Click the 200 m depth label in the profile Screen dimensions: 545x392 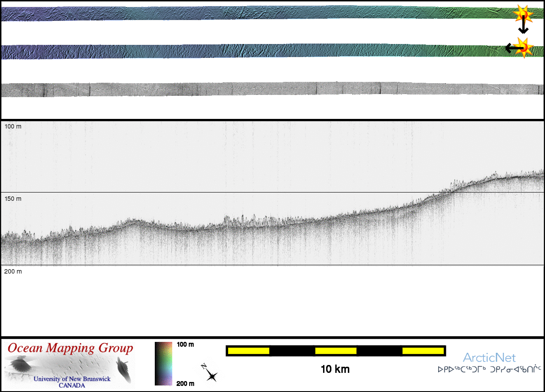[x=13, y=271]
